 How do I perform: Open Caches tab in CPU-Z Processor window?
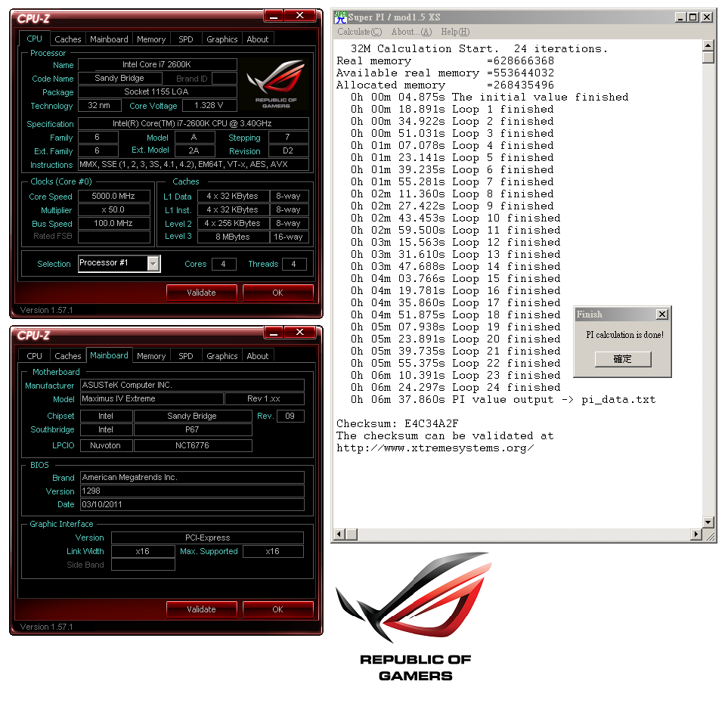tap(68, 39)
